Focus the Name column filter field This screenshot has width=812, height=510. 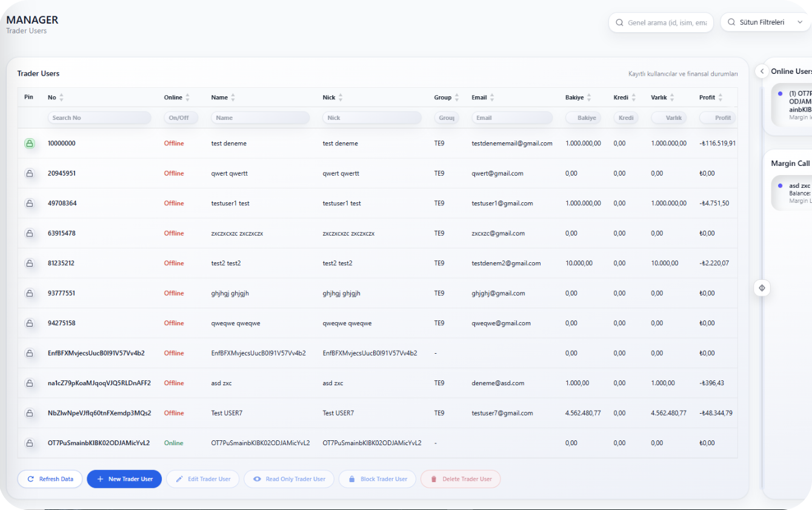[260, 118]
